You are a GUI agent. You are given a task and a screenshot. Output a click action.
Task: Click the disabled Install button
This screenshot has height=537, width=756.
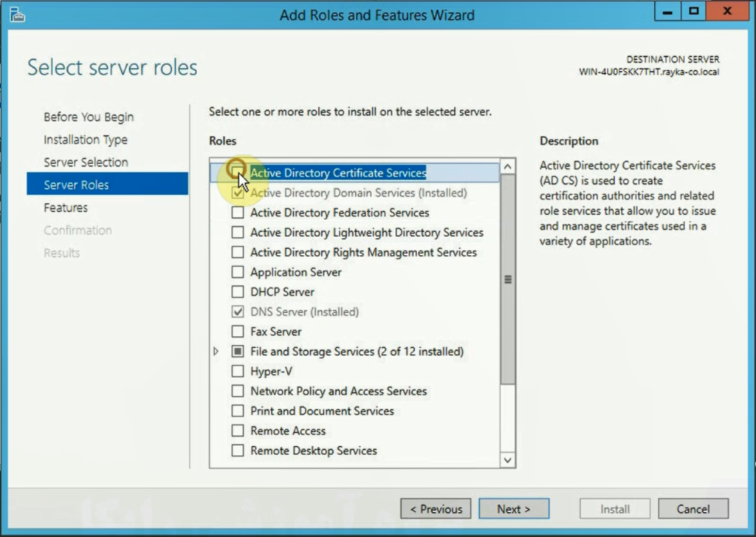pos(615,508)
